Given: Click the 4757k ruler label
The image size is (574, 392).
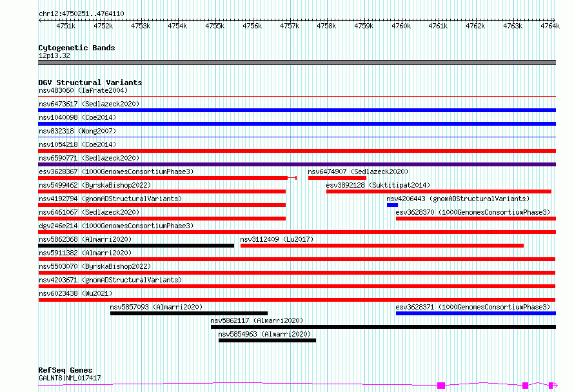Looking at the screenshot, I should [290, 26].
